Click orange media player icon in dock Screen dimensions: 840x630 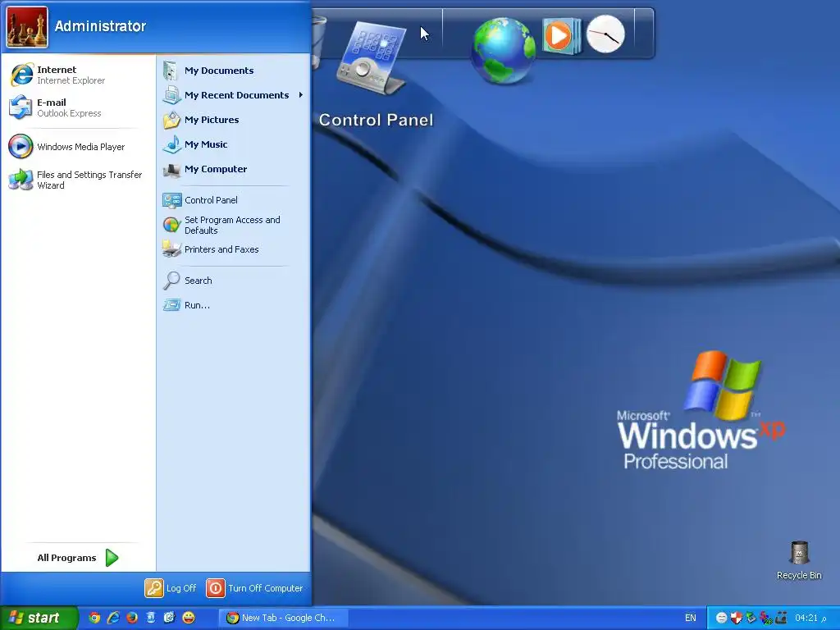[561, 36]
